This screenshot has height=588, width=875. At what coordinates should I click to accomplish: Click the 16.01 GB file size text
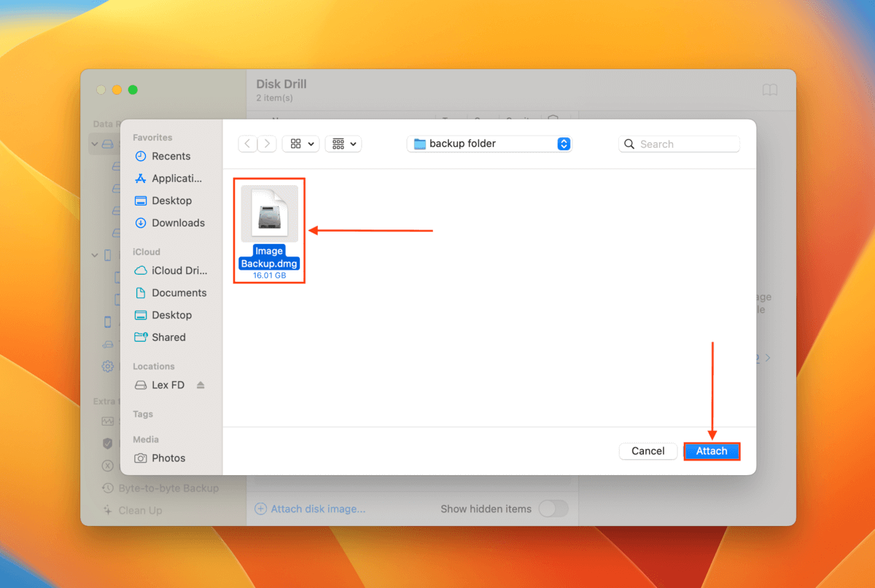270,276
